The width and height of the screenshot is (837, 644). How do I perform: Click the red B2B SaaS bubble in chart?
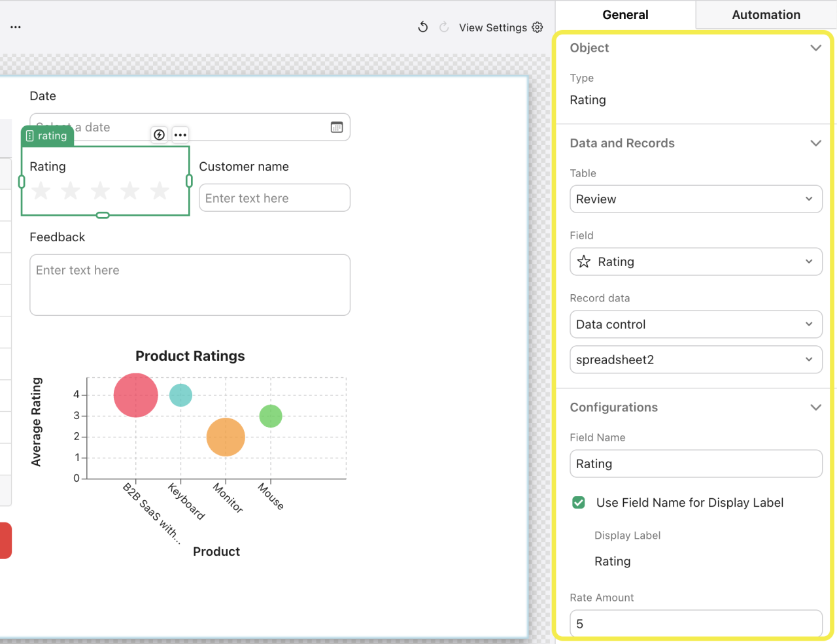136,395
